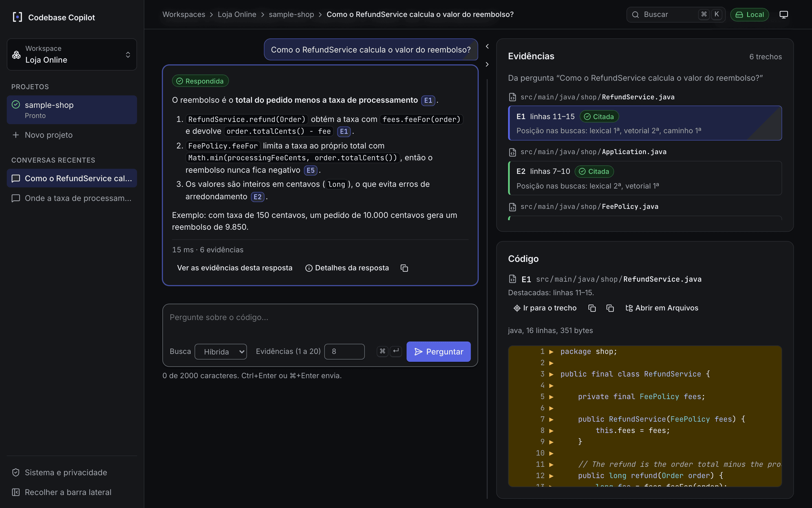
Task: Click the Evidências count field showing 8
Action: pos(345,351)
